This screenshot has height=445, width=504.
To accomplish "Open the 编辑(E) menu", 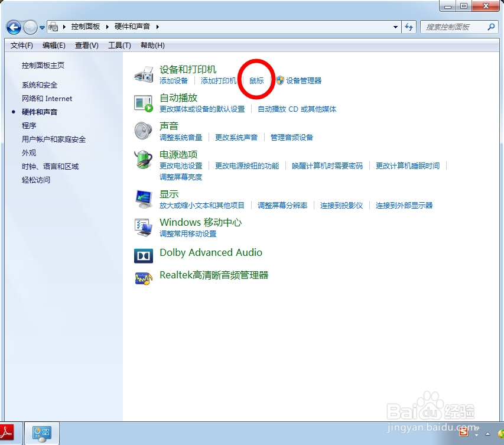I will coord(54,46).
